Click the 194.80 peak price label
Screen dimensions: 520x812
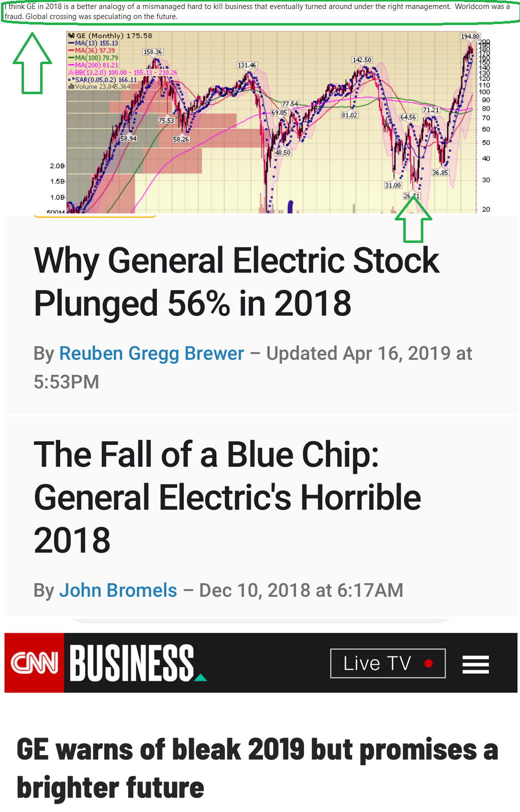click(470, 37)
